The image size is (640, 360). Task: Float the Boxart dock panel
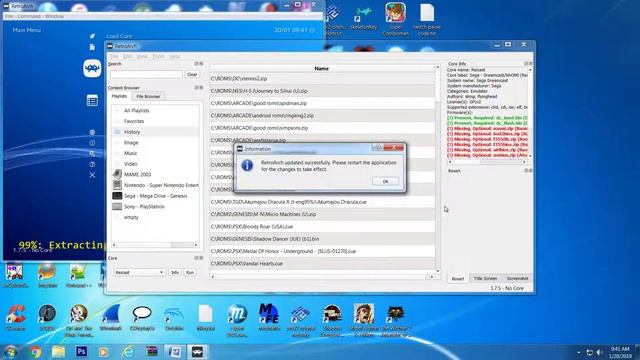click(x=527, y=171)
